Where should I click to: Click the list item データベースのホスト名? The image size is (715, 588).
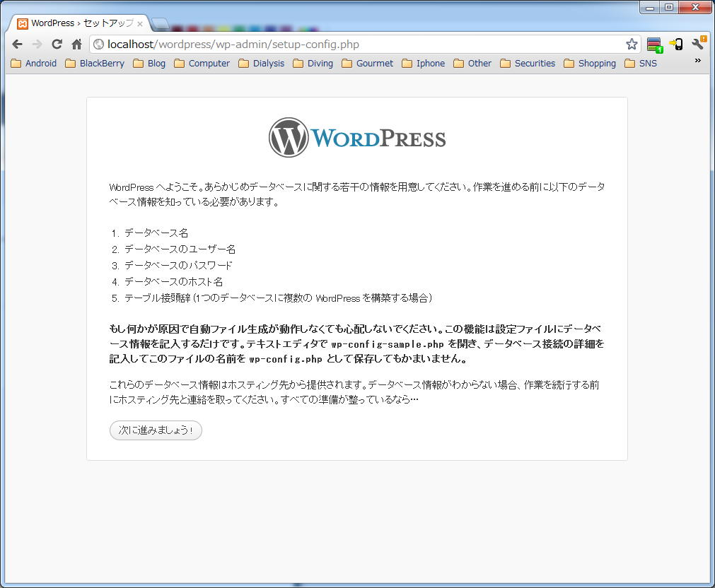(x=174, y=282)
